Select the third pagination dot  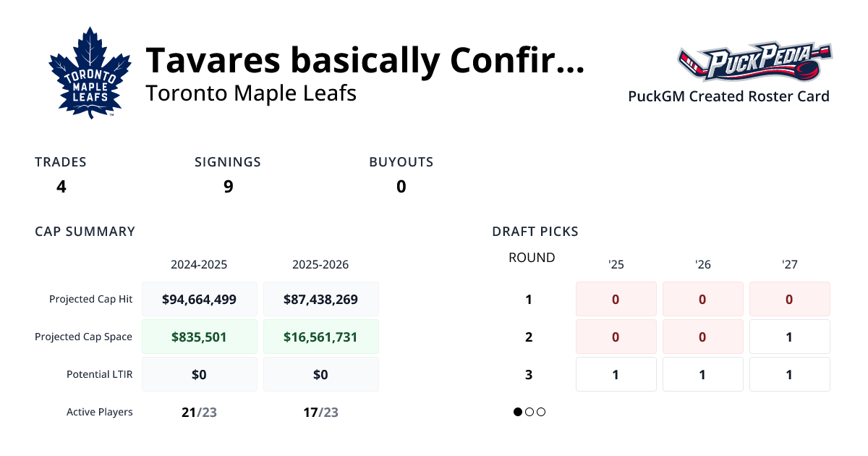[541, 412]
